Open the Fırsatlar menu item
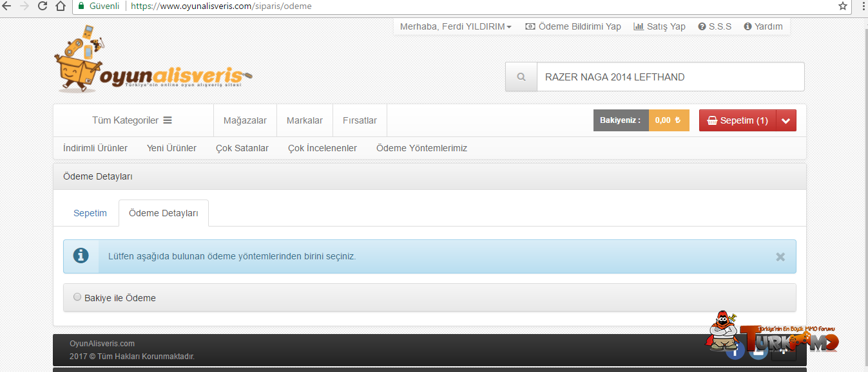This screenshot has height=372, width=868. [x=360, y=120]
